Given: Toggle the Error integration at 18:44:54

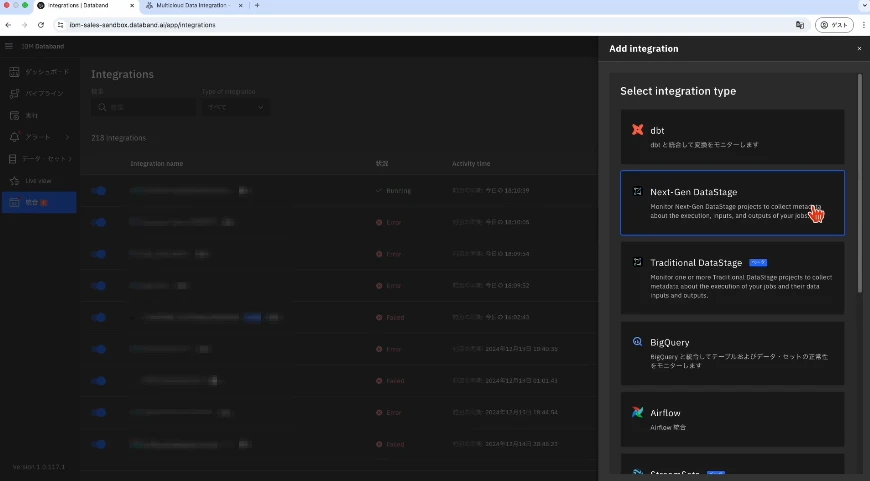Looking at the screenshot, I should (99, 412).
